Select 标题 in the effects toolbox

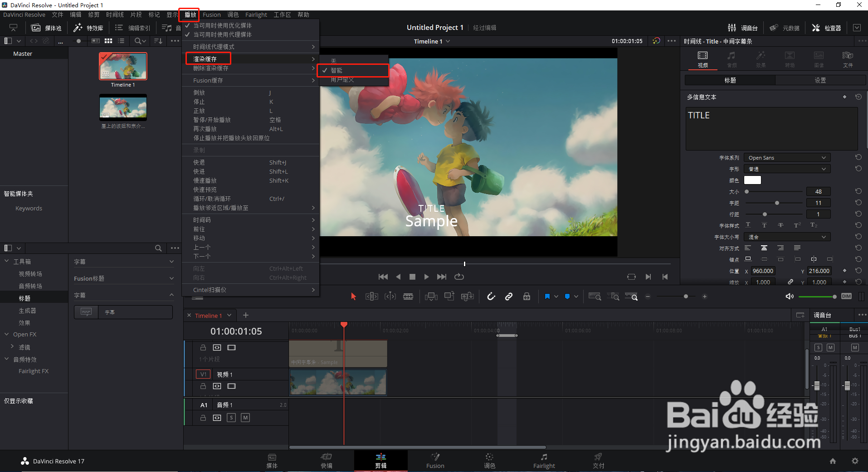tap(24, 298)
